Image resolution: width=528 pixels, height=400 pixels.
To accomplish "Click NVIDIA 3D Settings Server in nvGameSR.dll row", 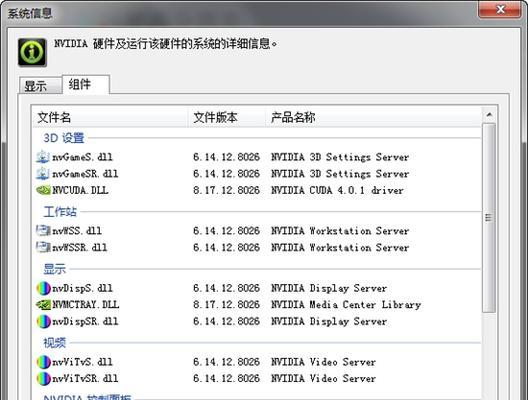I will point(340,174).
